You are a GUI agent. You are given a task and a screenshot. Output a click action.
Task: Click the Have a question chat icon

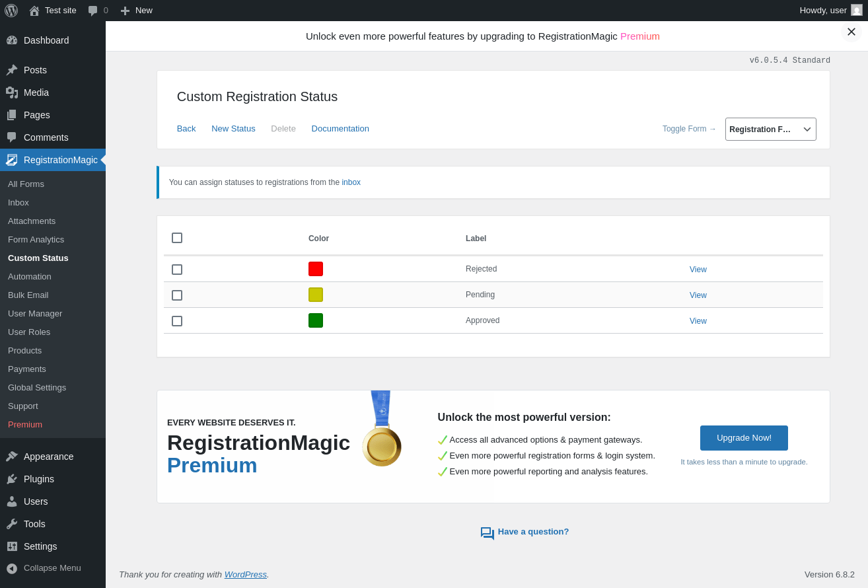click(x=488, y=533)
